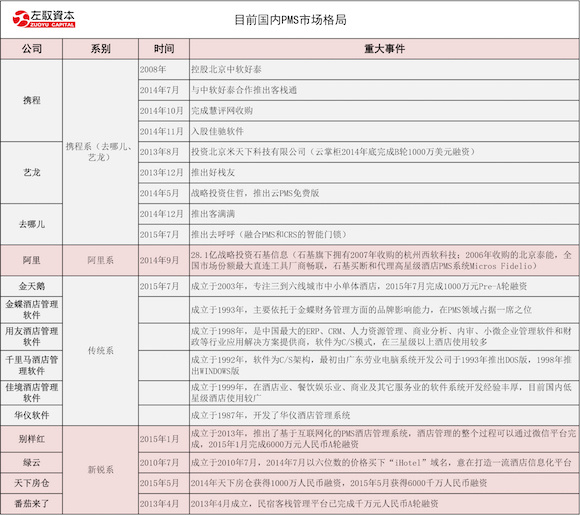Click the 携程系（去哪儿、艺龙）category cell
The height and width of the screenshot is (515, 580).
[101, 152]
